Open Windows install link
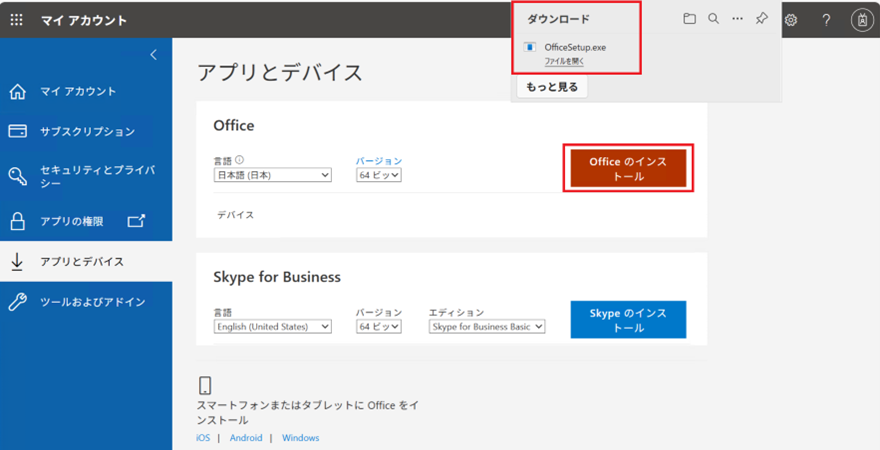The height and width of the screenshot is (450, 880). (301, 438)
